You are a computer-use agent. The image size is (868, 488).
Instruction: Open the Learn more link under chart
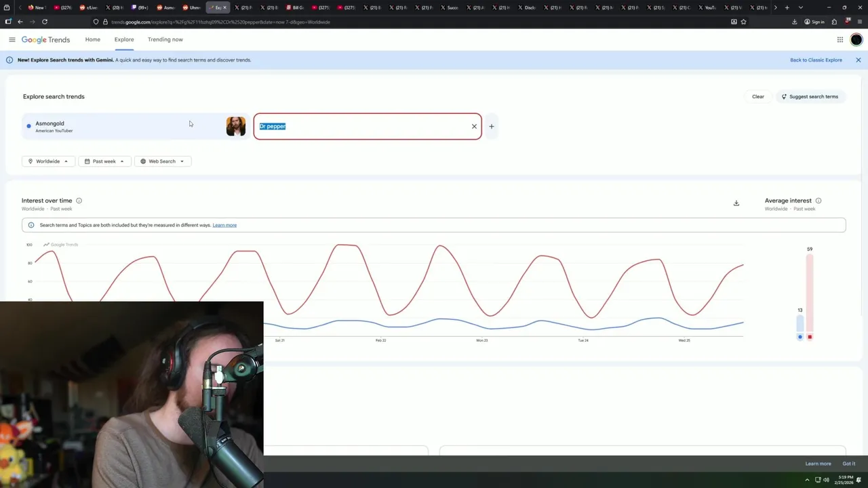pos(224,225)
